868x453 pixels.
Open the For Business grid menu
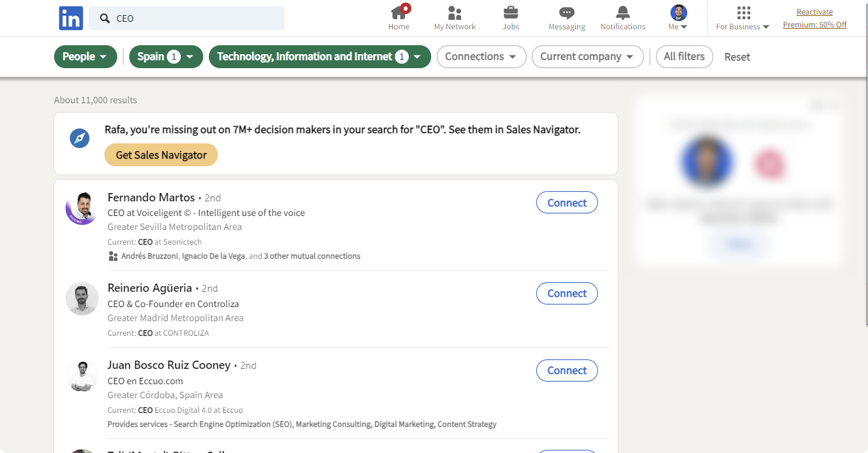[742, 17]
